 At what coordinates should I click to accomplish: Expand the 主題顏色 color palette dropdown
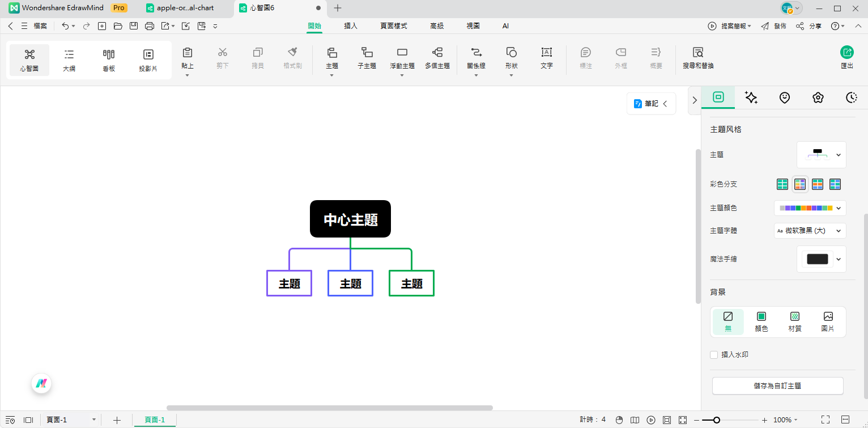pos(810,208)
